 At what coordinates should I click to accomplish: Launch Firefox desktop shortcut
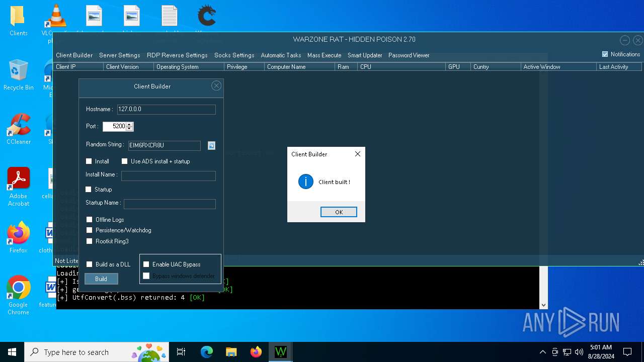tap(18, 237)
